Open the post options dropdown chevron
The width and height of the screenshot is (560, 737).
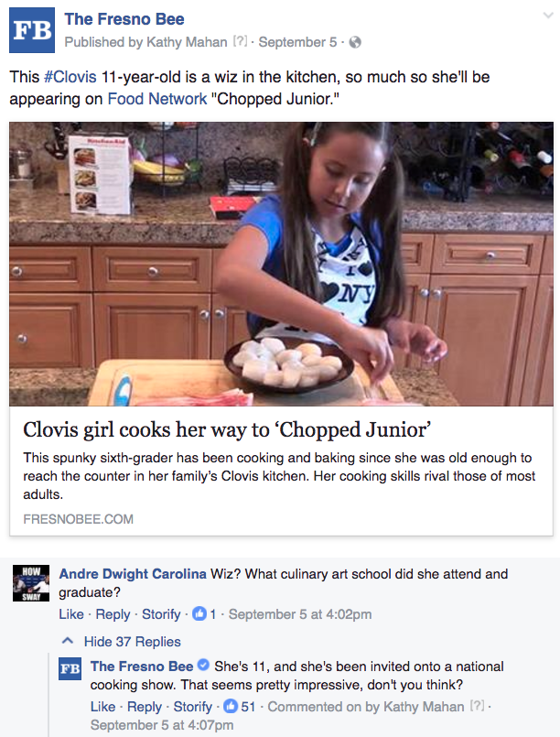[548, 15]
